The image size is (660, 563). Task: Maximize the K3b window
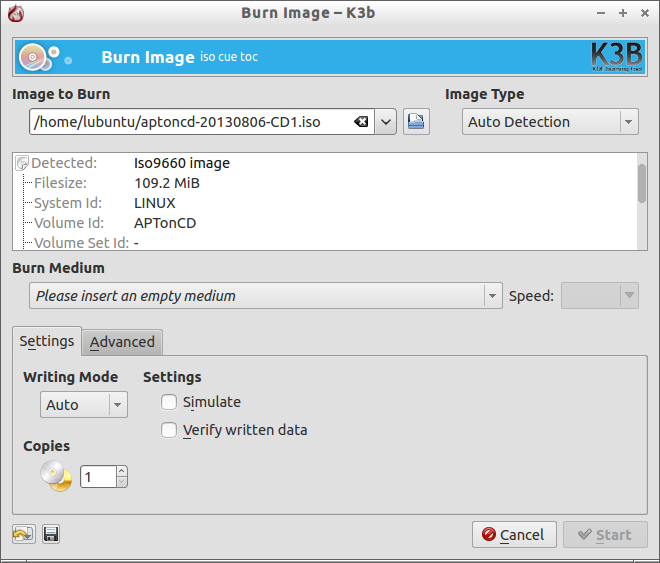(623, 13)
